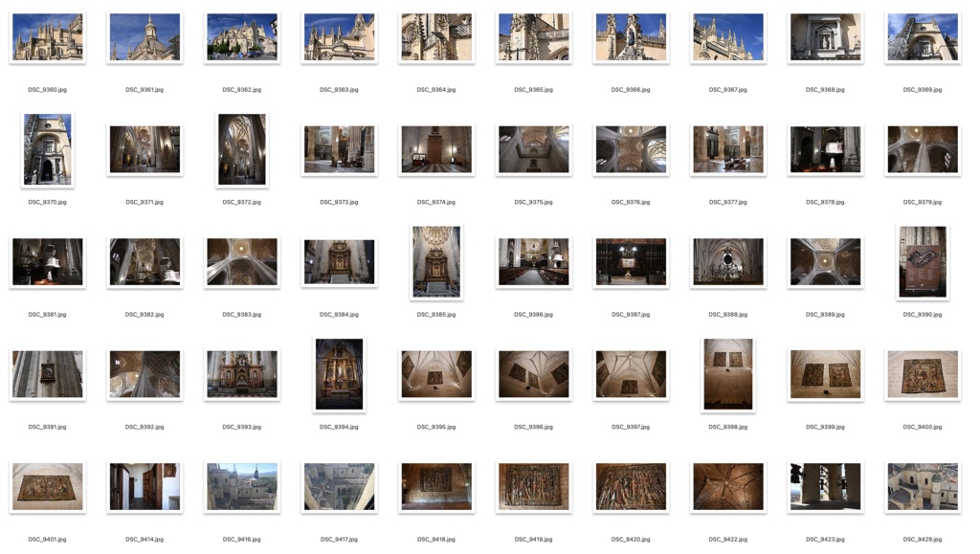Screen dimensions: 980x554
Task: Select the portrait DSC_9394.jpg golden altar thumbnail
Action: 339,374
